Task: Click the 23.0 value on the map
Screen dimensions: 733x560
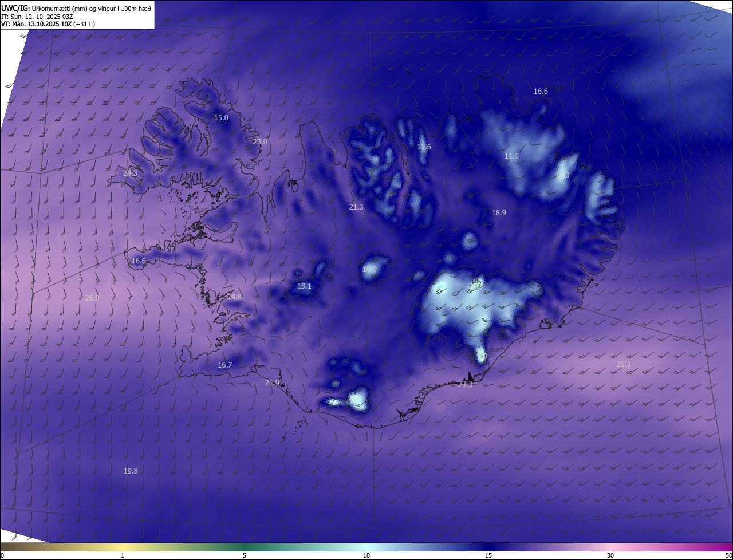Action: [260, 141]
